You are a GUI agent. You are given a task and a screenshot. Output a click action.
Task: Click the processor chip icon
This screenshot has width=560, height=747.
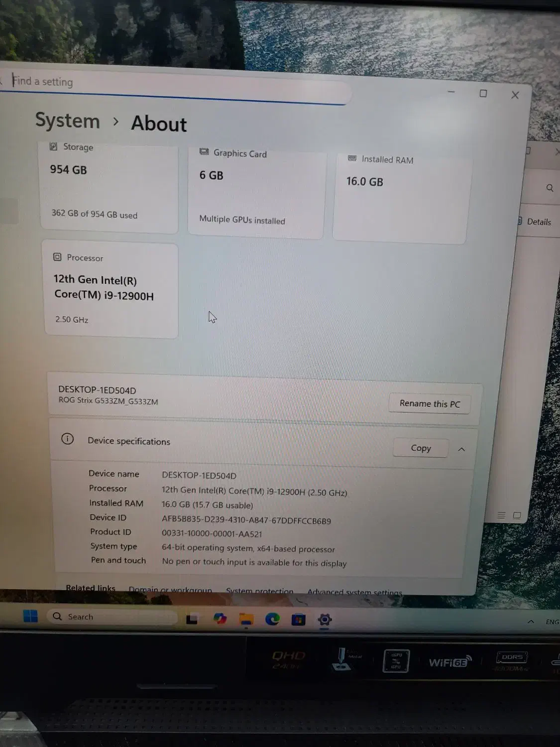pyautogui.click(x=57, y=257)
